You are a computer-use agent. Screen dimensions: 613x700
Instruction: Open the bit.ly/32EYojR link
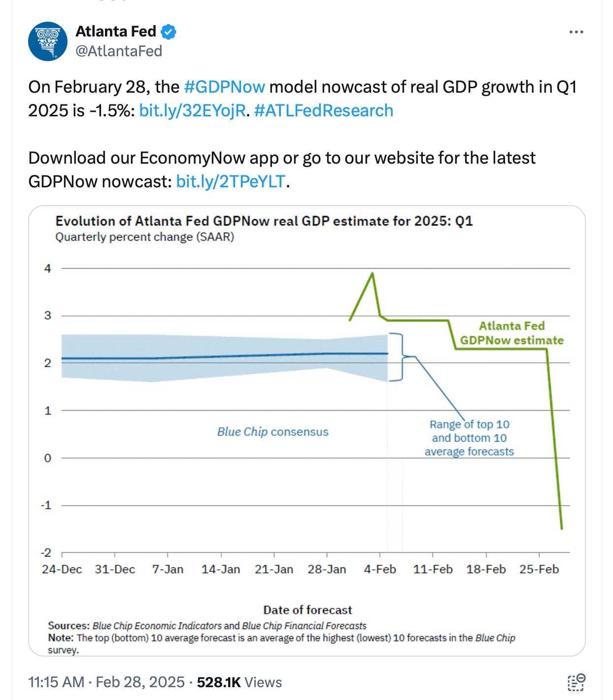pyautogui.click(x=192, y=110)
